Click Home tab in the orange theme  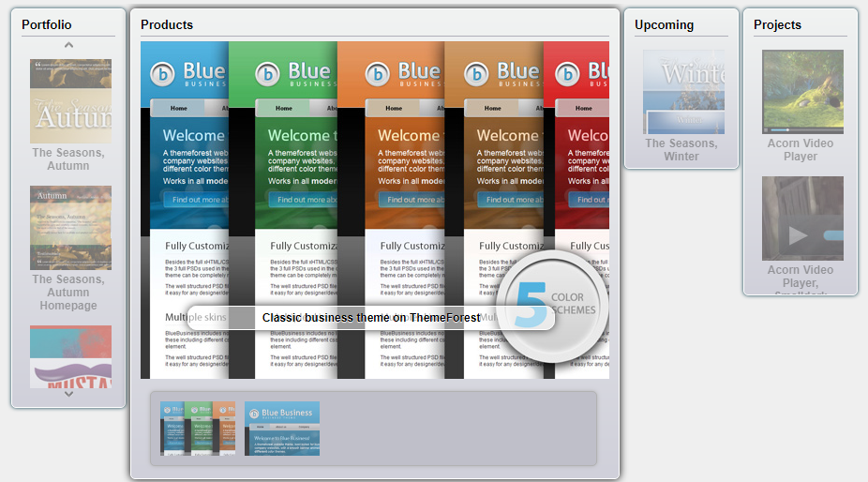click(394, 108)
